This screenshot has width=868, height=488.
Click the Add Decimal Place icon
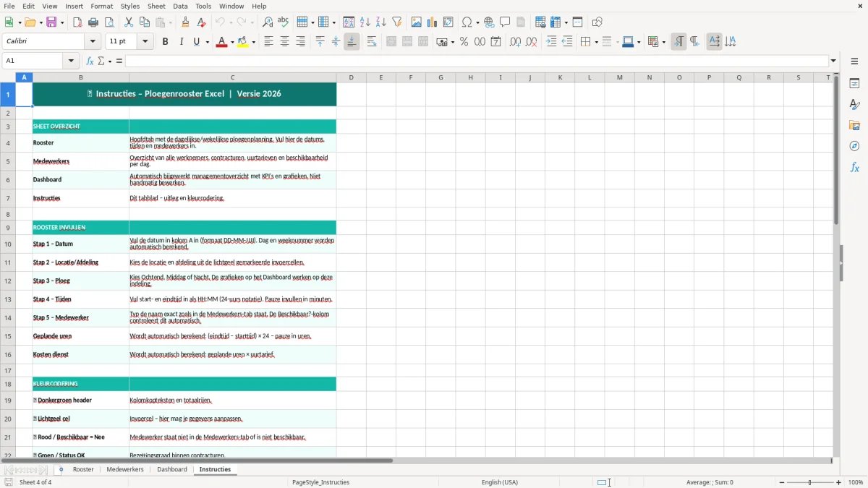coord(516,42)
